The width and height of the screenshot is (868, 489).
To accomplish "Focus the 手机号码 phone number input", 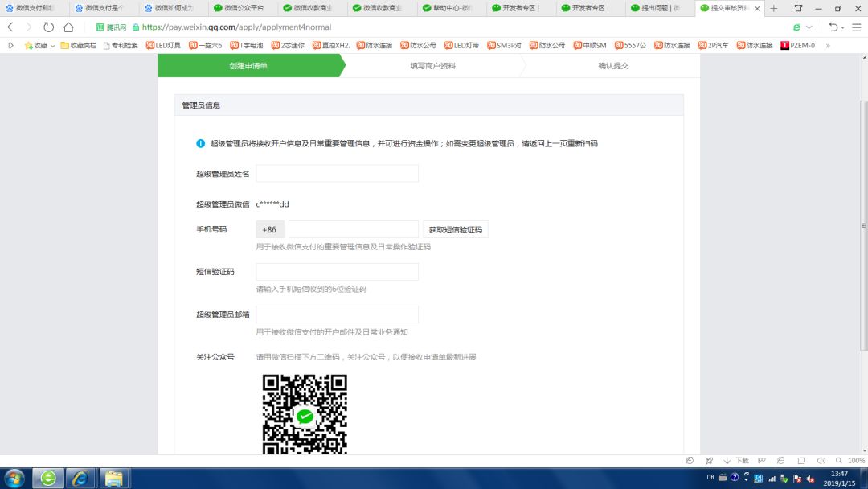I will [353, 229].
